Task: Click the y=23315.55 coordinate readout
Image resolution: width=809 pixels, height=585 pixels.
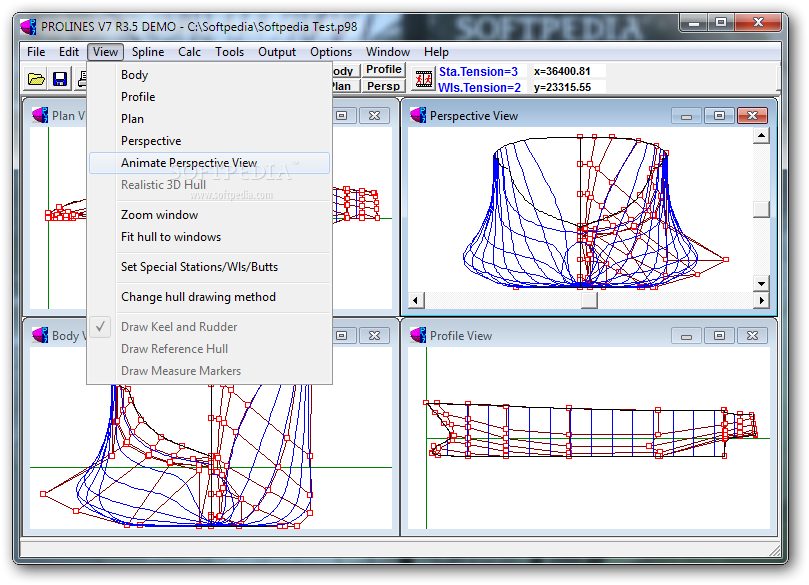Action: click(562, 87)
